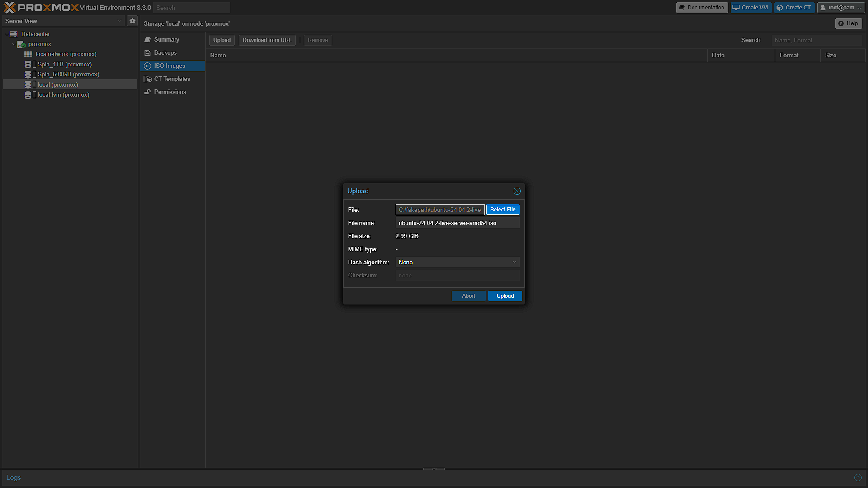Switch to the Summary tab
The width and height of the screenshot is (868, 488).
point(173,40)
